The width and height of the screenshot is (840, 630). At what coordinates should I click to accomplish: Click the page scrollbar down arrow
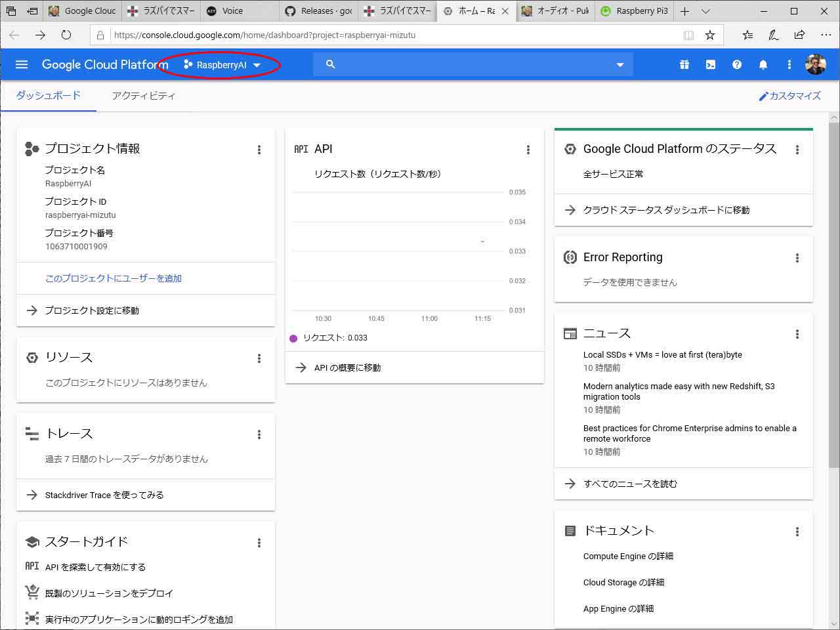click(x=834, y=623)
